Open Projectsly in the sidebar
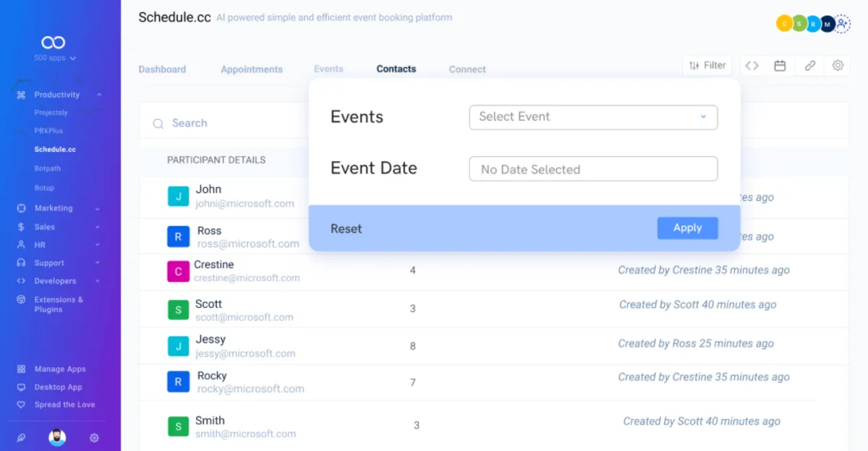The height and width of the screenshot is (451, 868). click(51, 113)
